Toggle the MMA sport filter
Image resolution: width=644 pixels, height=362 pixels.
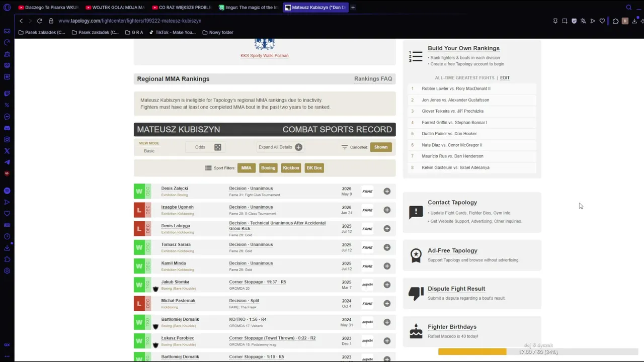246,168
